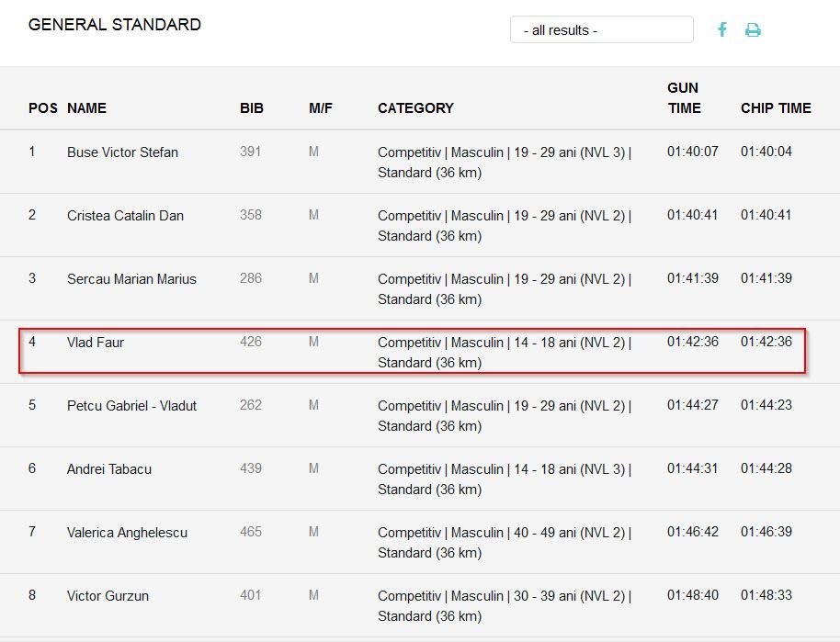
Task: Sort by the POS column header
Action: 43,108
